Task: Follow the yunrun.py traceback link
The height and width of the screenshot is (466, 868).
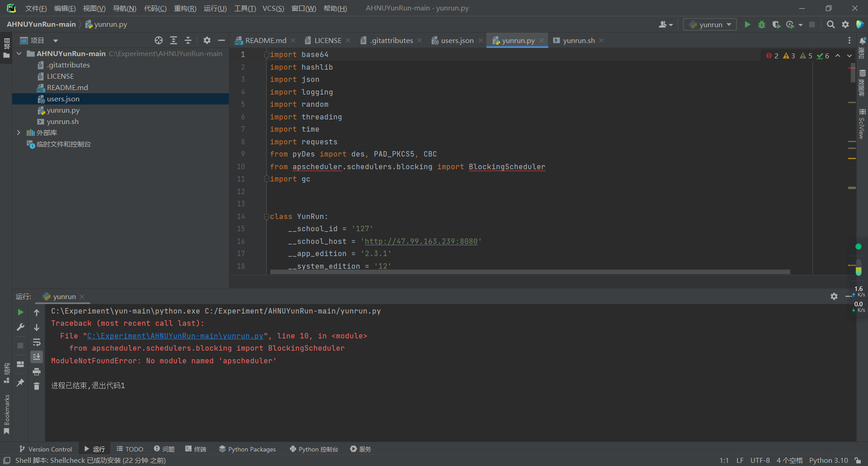Action: [175, 336]
